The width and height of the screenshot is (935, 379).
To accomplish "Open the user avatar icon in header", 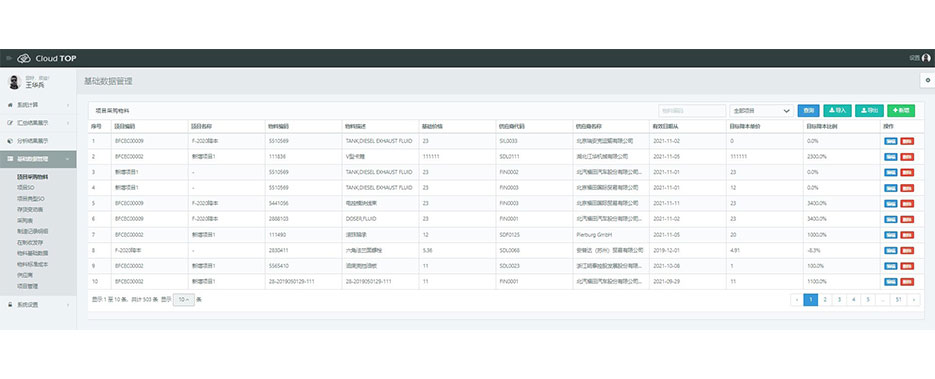I will point(926,58).
